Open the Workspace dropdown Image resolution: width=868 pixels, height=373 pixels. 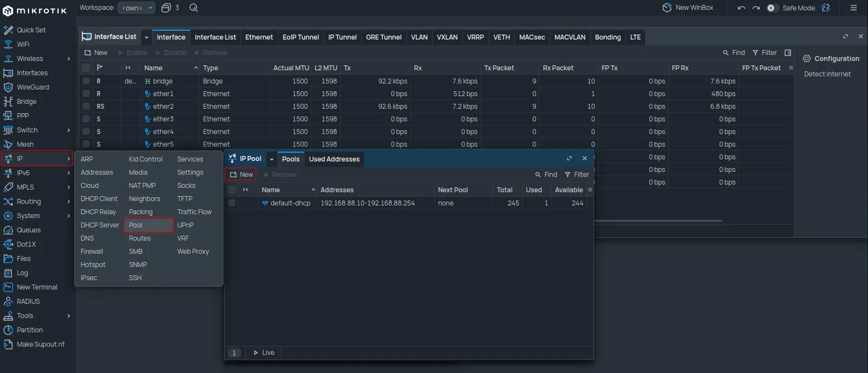click(x=136, y=8)
